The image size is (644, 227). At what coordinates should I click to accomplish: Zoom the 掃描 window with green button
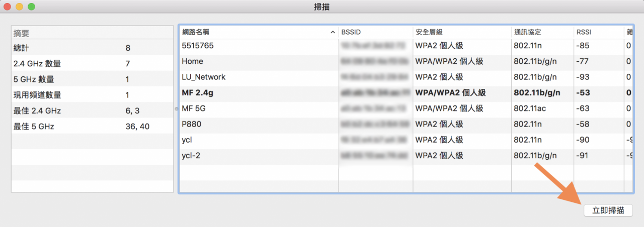tap(31, 7)
